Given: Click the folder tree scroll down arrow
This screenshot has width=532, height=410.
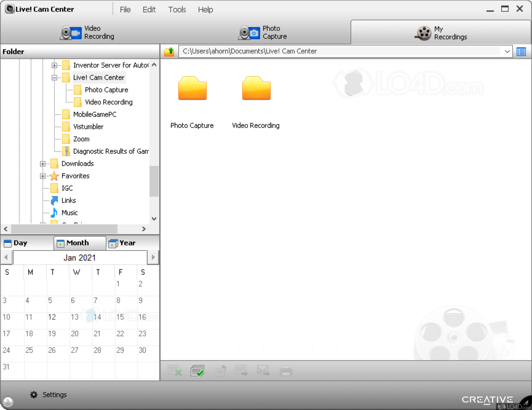Looking at the screenshot, I should point(154,219).
